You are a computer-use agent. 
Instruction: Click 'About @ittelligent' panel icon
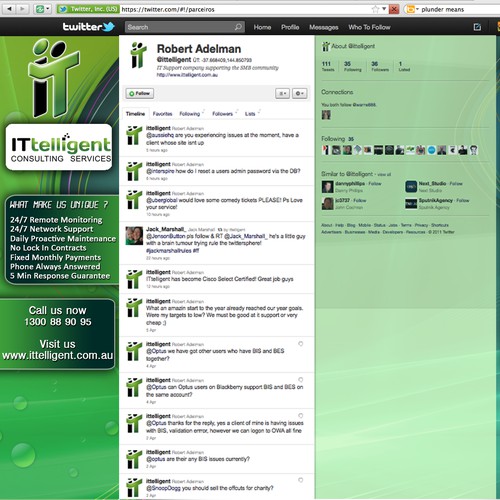(325, 46)
